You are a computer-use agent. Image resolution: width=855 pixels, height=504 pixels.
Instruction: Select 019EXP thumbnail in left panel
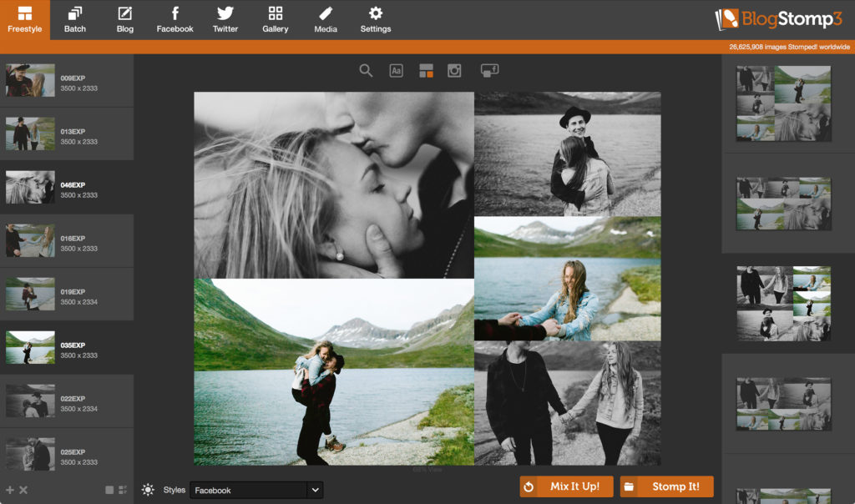click(67, 295)
